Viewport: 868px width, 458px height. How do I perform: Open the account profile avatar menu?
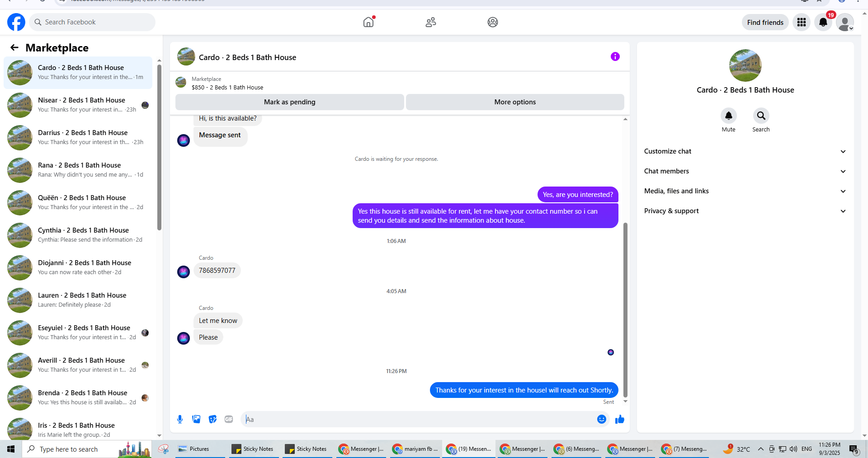845,22
